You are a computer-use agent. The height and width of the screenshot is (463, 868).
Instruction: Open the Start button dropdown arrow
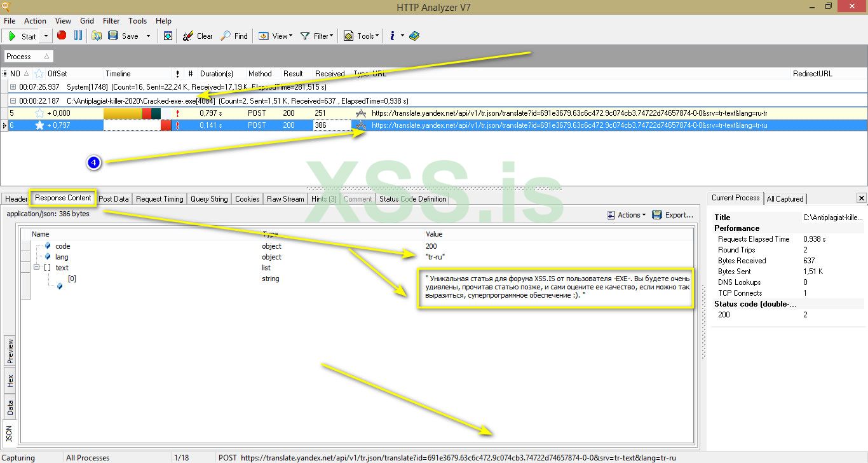(46, 36)
